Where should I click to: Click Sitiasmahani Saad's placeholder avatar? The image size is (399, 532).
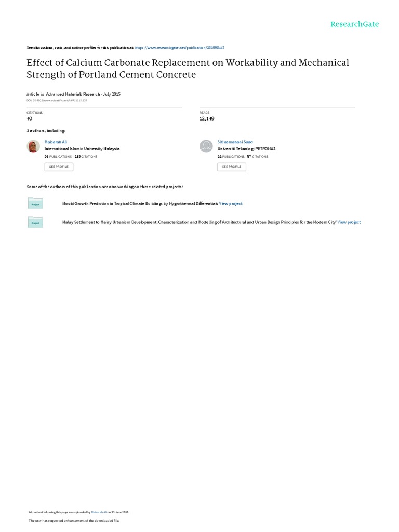(206, 146)
